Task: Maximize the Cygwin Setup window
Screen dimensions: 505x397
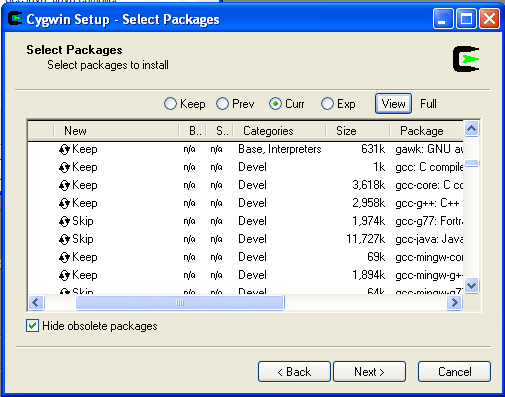Action: pos(466,19)
